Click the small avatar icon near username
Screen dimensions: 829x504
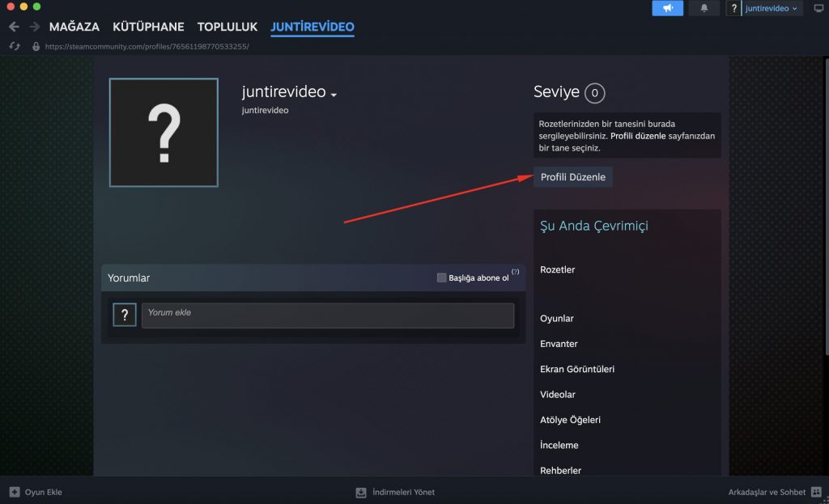coord(733,8)
